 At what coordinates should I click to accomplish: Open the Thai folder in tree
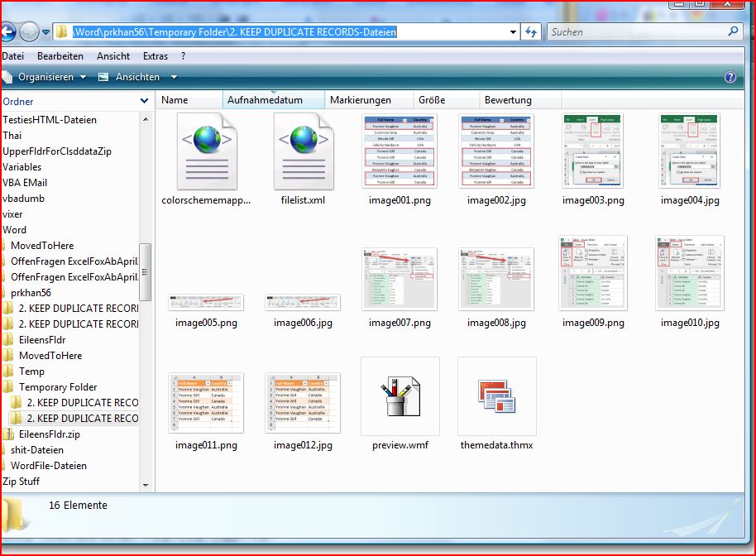(x=12, y=136)
